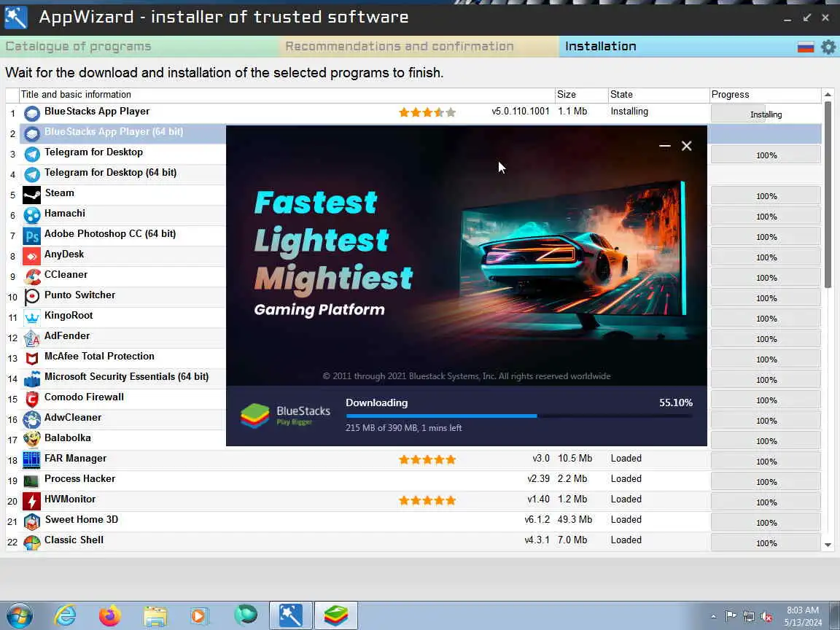Click the HWMonitor icon

tap(32, 501)
